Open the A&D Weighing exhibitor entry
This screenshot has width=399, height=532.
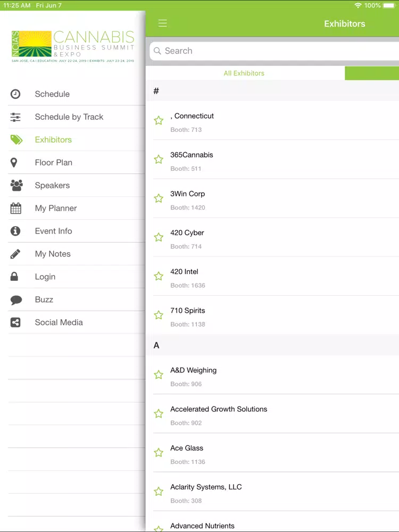272,375
